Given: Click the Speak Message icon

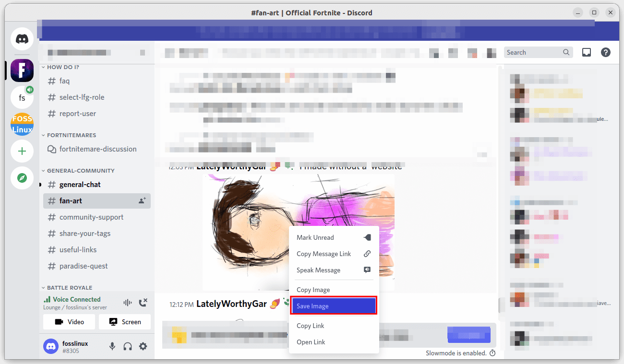Looking at the screenshot, I should (x=367, y=270).
